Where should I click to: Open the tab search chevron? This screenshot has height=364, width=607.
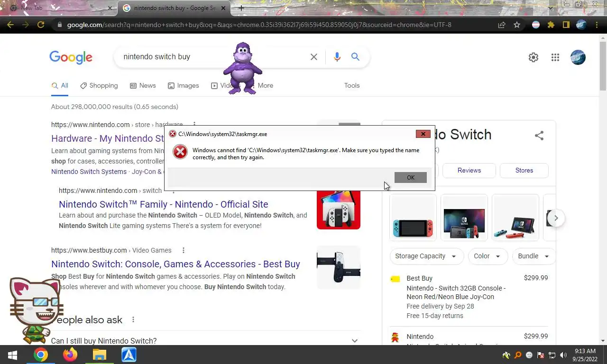click(550, 8)
